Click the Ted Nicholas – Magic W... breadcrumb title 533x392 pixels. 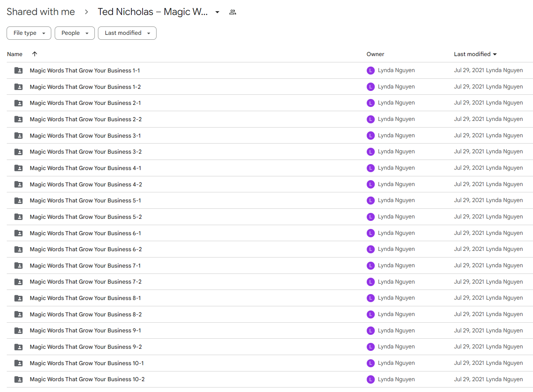click(153, 12)
